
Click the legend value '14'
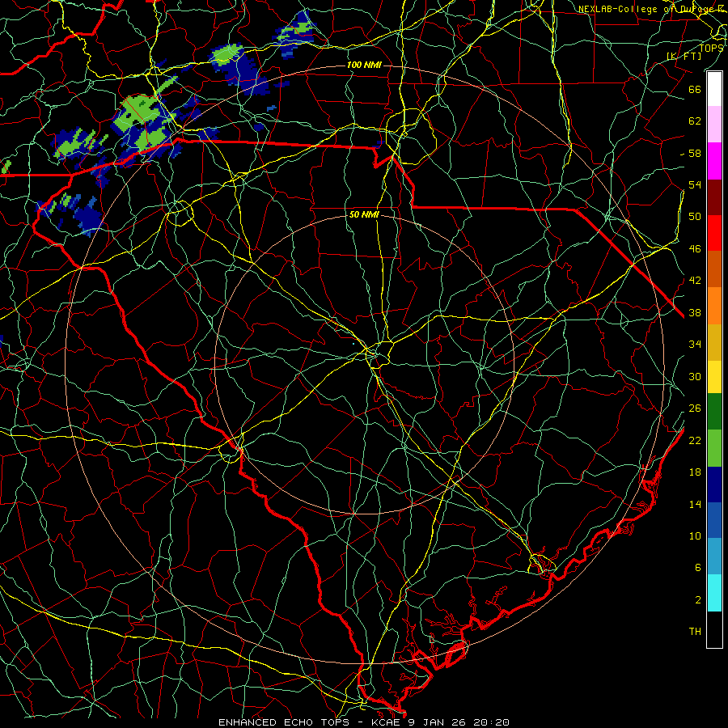point(695,504)
